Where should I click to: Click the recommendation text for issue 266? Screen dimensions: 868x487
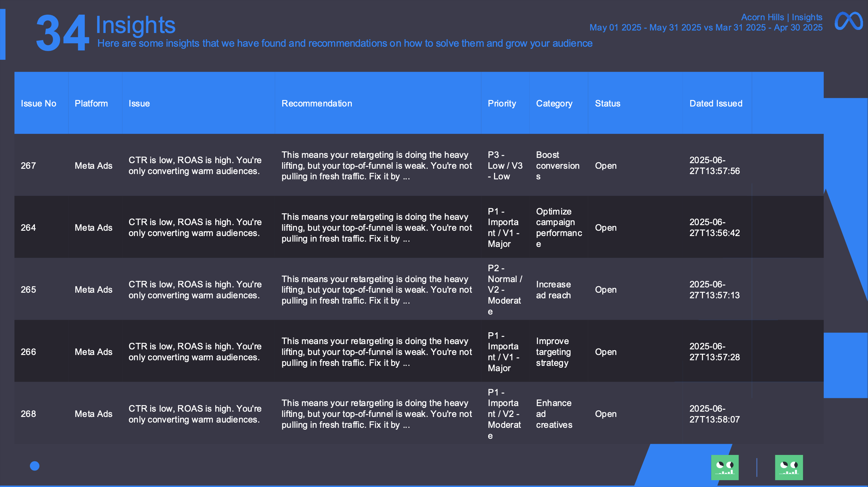(x=377, y=352)
